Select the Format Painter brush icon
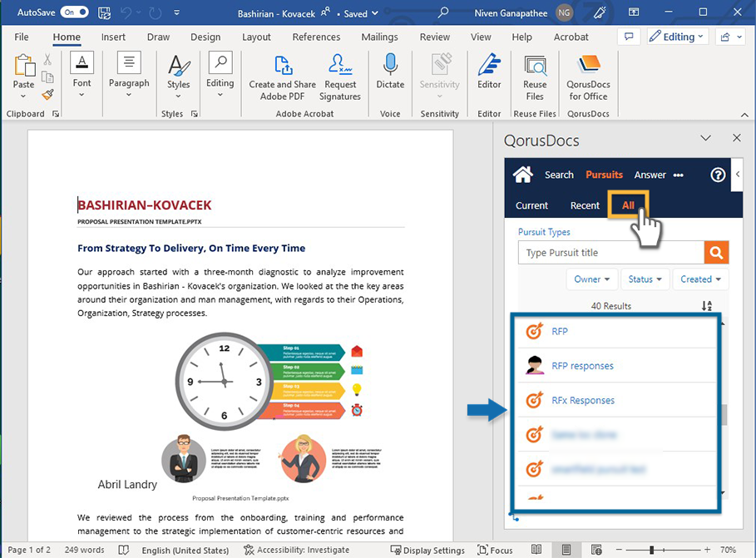The image size is (756, 558). coord(47,95)
